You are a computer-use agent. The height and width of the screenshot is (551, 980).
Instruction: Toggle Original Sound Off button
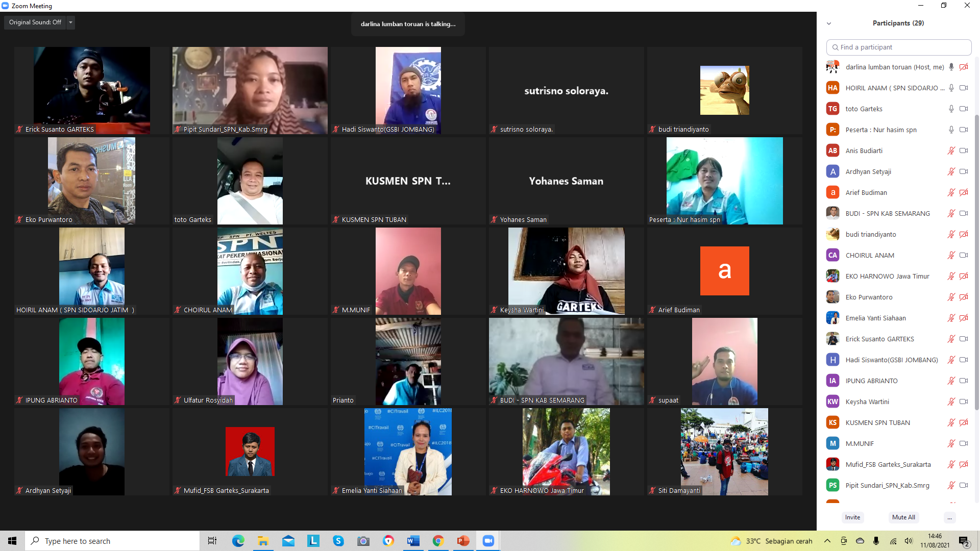(35, 22)
